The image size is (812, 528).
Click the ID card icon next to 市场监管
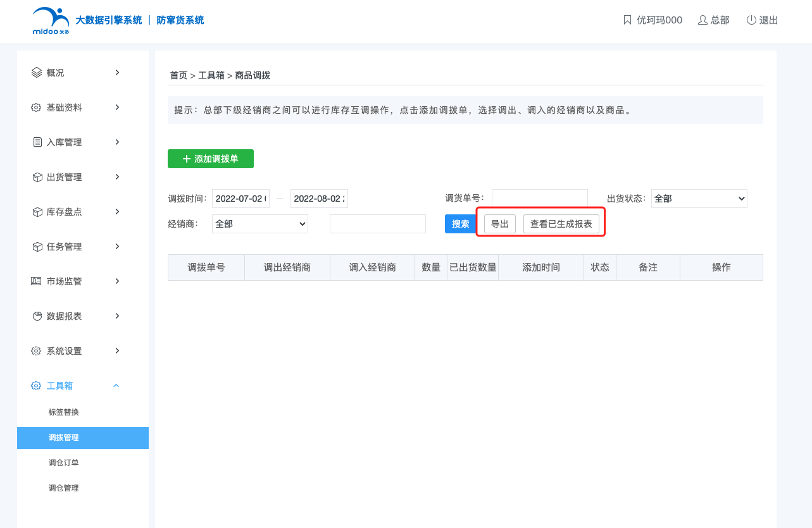click(x=37, y=281)
